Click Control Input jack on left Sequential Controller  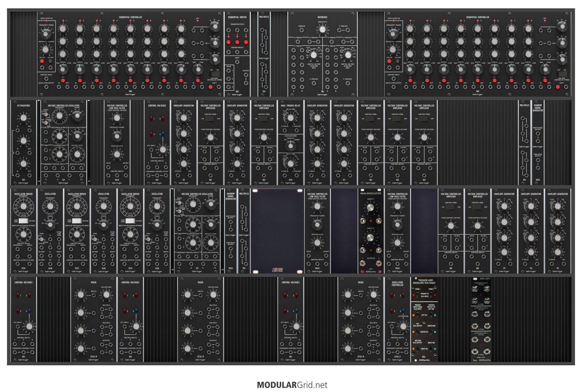point(46,79)
